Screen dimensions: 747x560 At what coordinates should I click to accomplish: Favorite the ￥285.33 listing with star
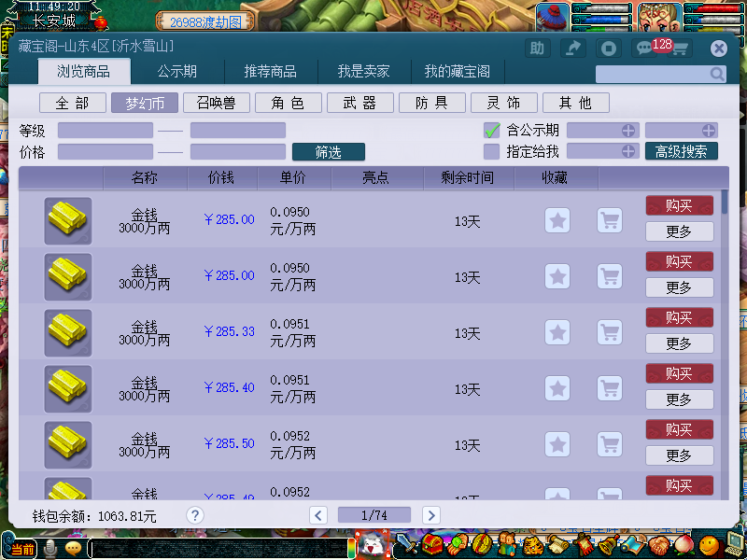[x=557, y=332]
